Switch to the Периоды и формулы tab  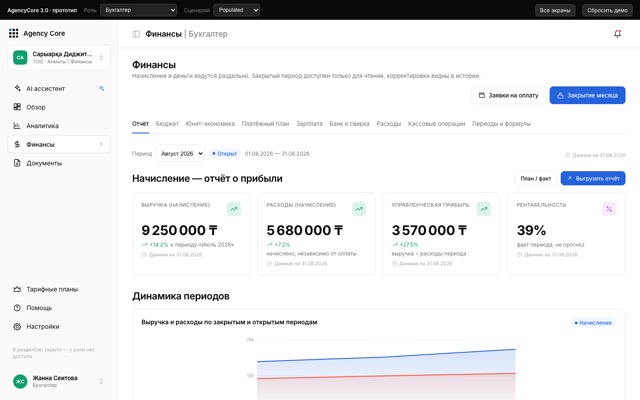click(x=501, y=123)
